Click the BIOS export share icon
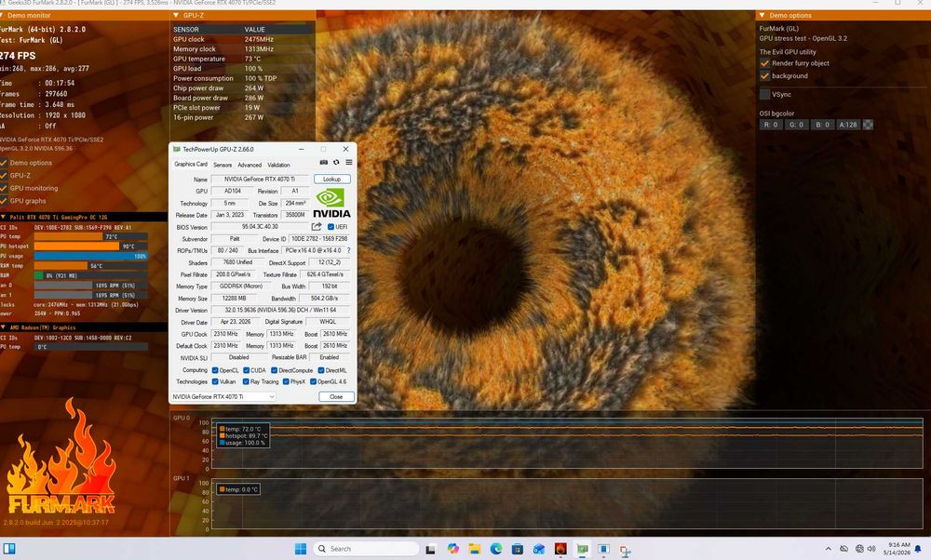The width and height of the screenshot is (931, 560). click(x=317, y=227)
